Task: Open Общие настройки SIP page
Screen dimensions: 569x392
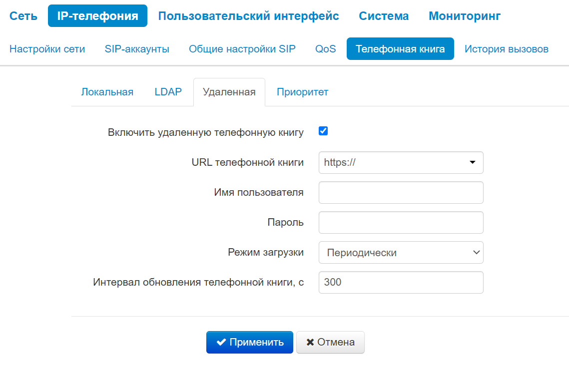Action: [242, 49]
